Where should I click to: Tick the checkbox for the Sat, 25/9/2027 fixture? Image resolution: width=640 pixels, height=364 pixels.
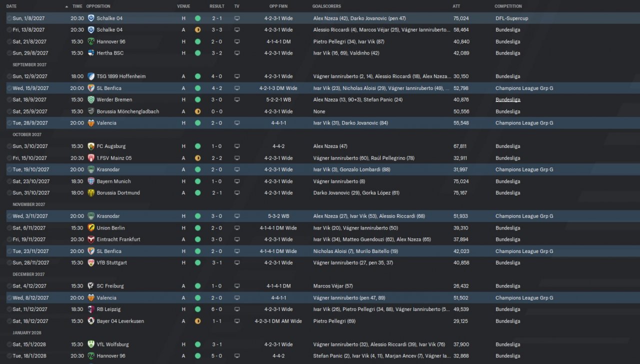click(x=9, y=111)
